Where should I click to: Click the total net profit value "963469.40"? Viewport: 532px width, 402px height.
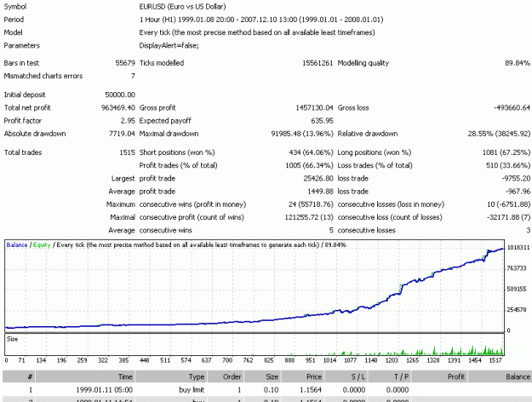coord(118,107)
